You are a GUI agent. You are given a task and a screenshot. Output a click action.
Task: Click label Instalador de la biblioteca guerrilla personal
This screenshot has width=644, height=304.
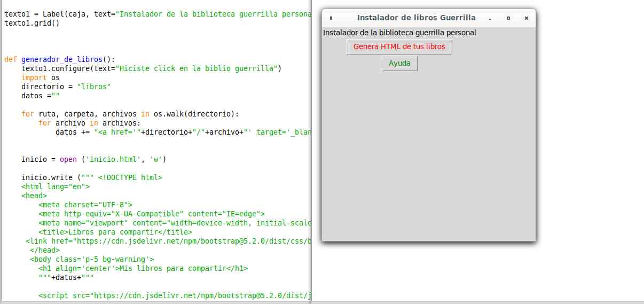point(399,33)
